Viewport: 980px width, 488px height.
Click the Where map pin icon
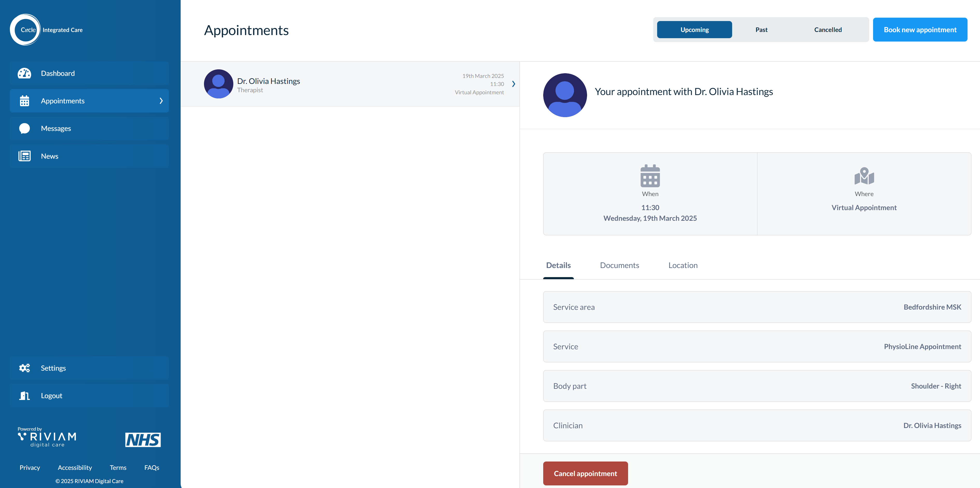tap(864, 176)
